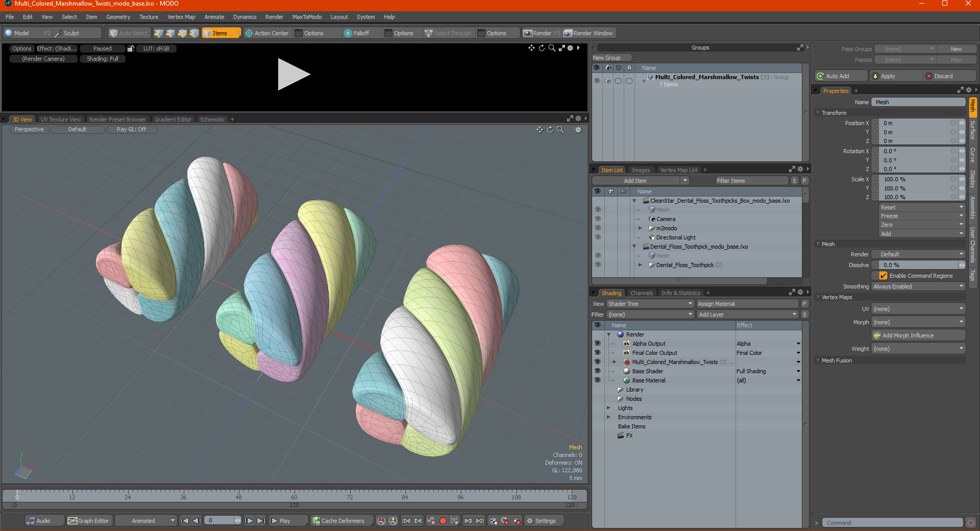Image resolution: width=980 pixels, height=531 pixels.
Task: Toggle visibility of Camera item
Action: tap(598, 219)
